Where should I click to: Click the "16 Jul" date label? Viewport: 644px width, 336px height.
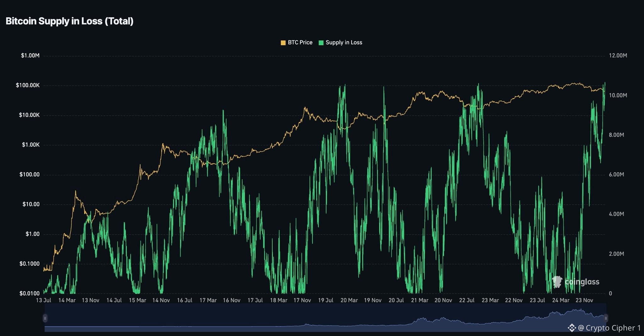click(x=185, y=300)
